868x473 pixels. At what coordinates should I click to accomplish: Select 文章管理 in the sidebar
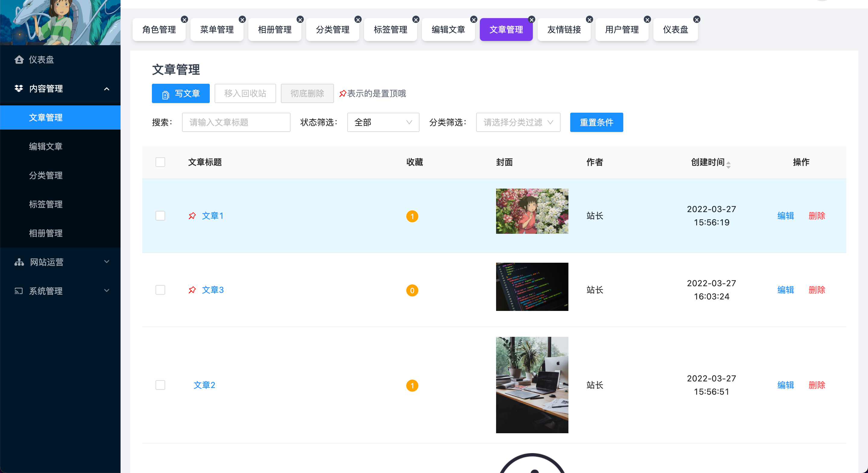[x=60, y=117]
